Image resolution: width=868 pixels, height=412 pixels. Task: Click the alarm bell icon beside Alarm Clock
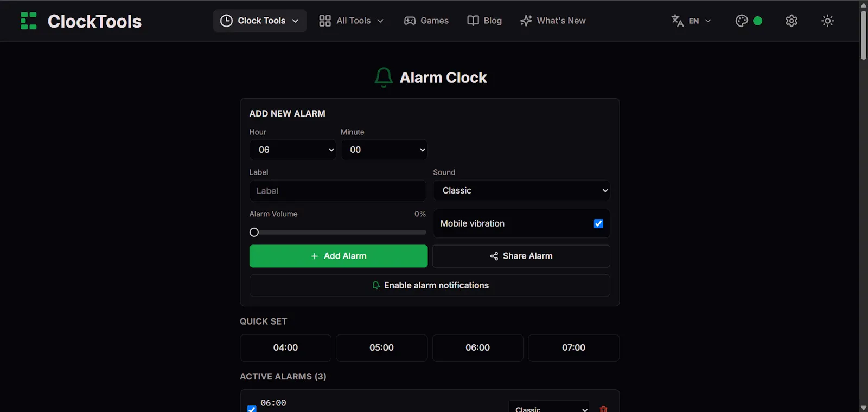[x=384, y=78]
